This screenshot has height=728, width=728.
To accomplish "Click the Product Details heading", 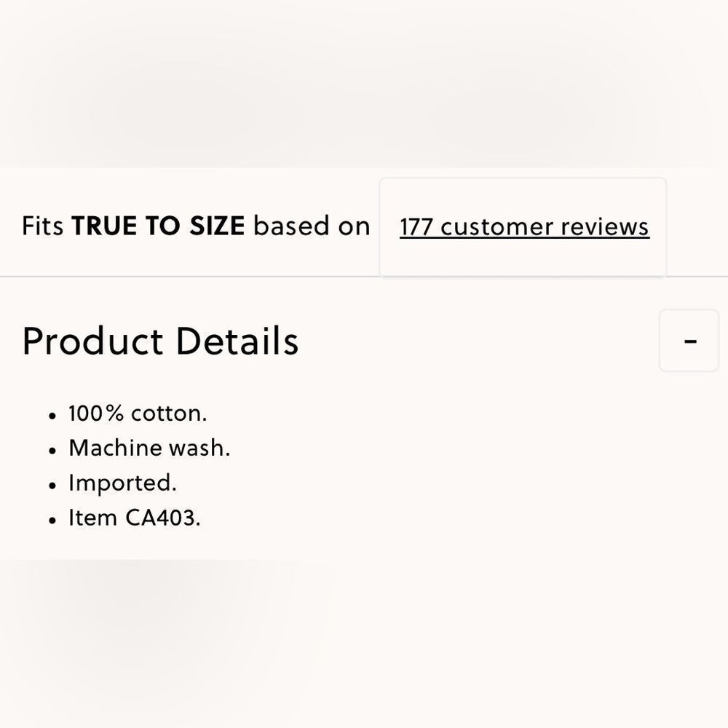I will 160,341.
